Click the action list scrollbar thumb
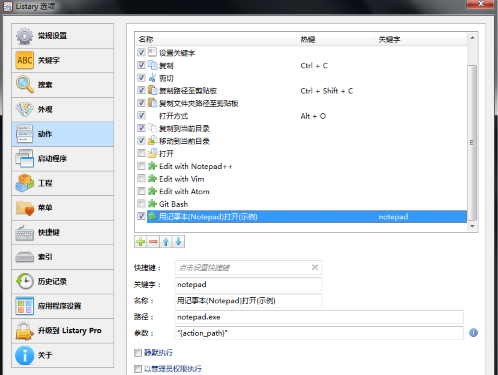 point(472,143)
